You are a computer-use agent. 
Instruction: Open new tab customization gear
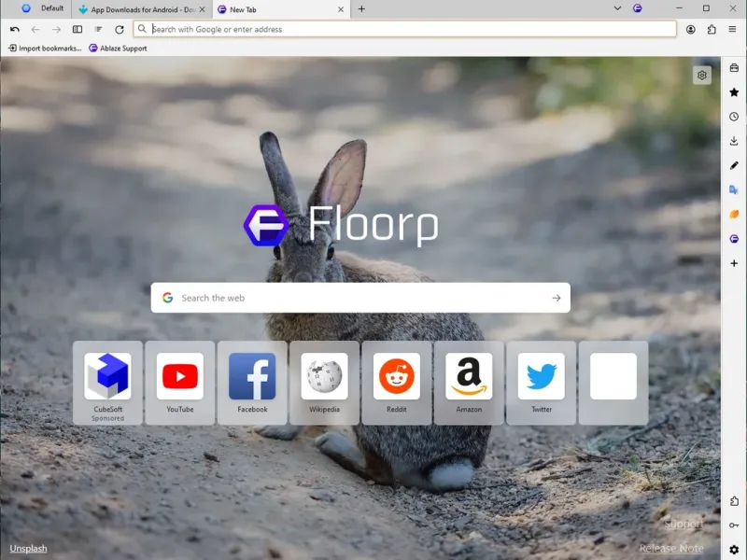[702, 76]
